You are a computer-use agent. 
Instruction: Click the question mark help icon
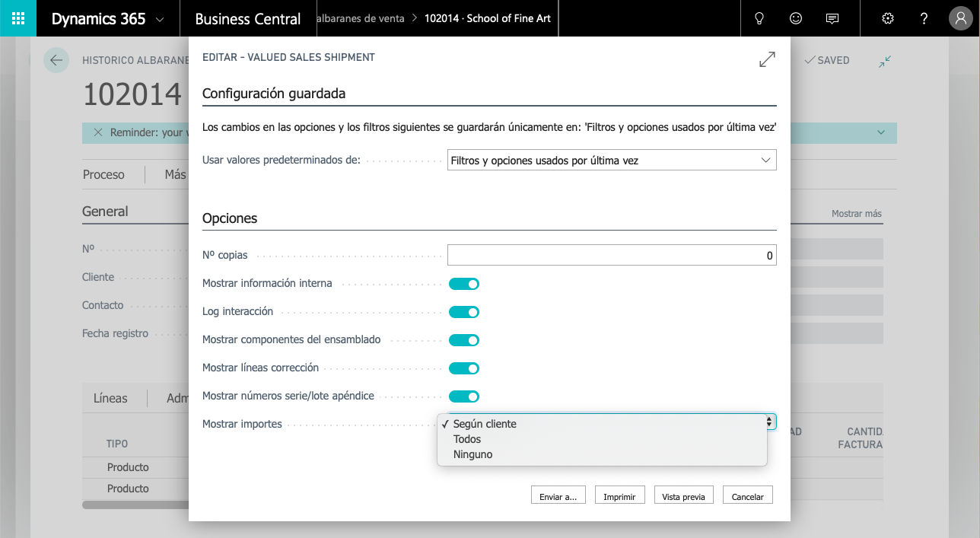click(924, 18)
